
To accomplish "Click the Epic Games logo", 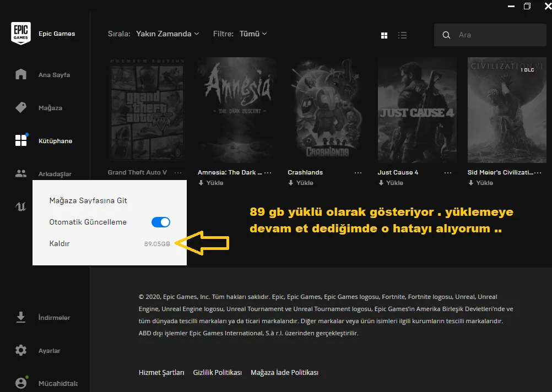I will tap(21, 34).
